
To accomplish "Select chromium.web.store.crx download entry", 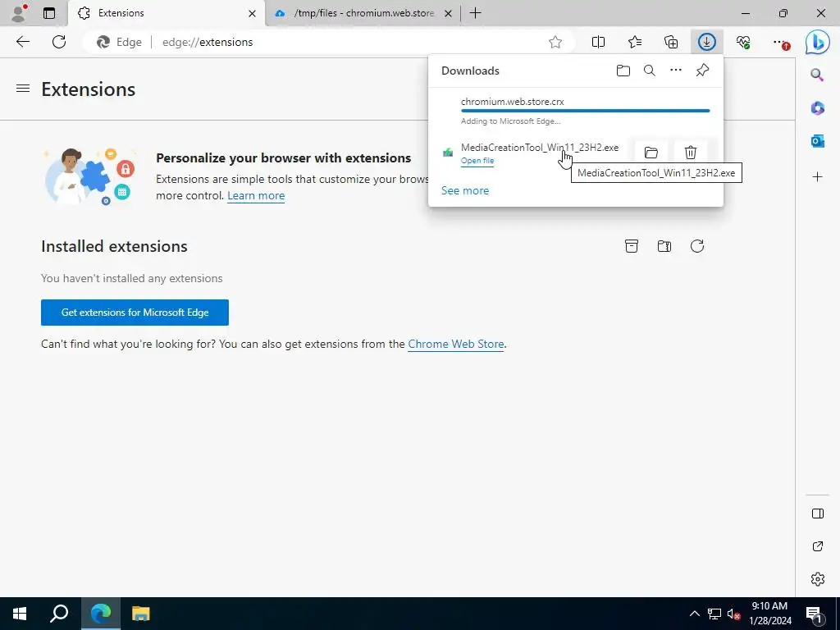I will [576, 111].
